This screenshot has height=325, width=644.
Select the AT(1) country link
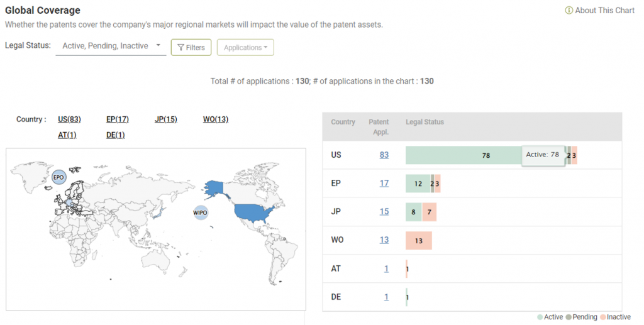click(67, 135)
